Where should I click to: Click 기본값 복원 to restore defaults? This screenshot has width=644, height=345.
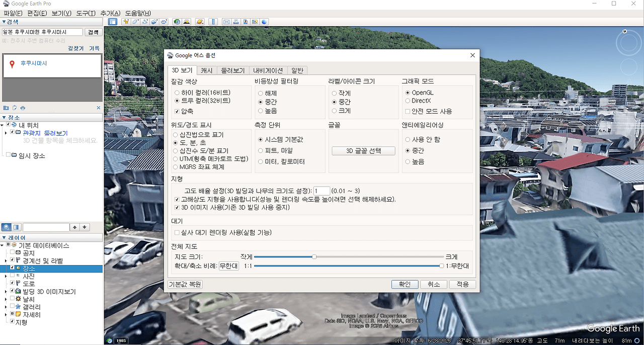[185, 284]
